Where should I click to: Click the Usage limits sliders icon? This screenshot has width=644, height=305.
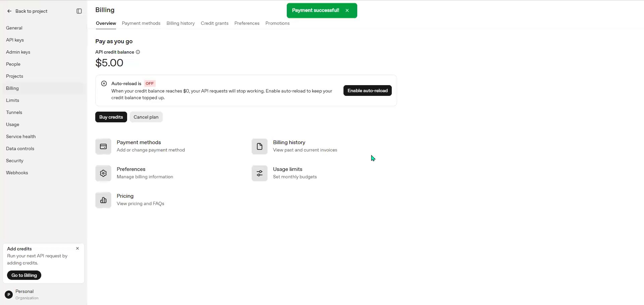[x=260, y=173]
